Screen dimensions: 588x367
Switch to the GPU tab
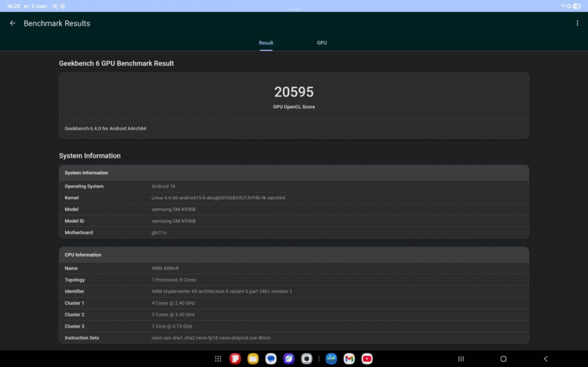(322, 43)
